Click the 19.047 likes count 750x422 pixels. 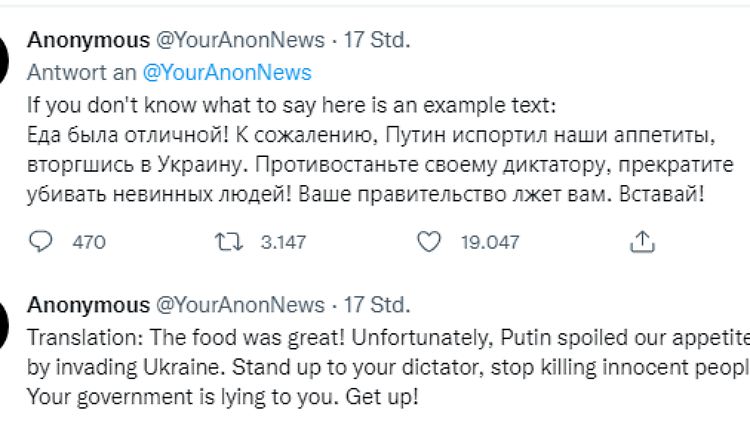(x=492, y=242)
